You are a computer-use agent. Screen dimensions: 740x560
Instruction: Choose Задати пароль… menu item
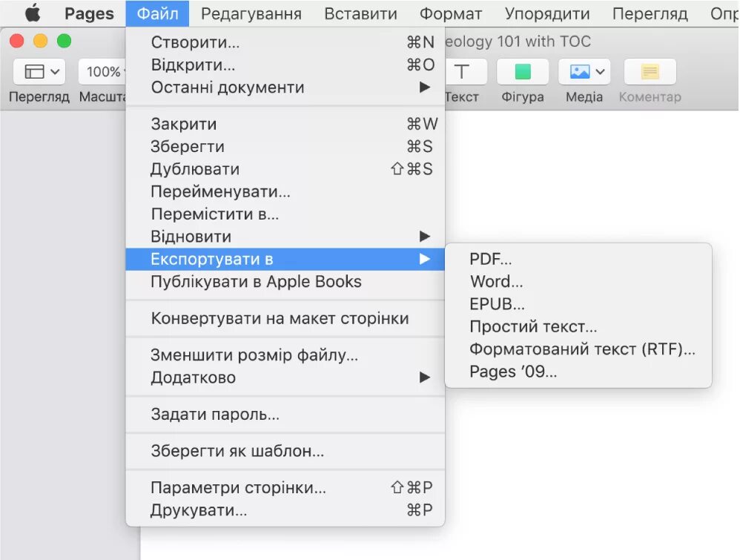(x=285, y=414)
